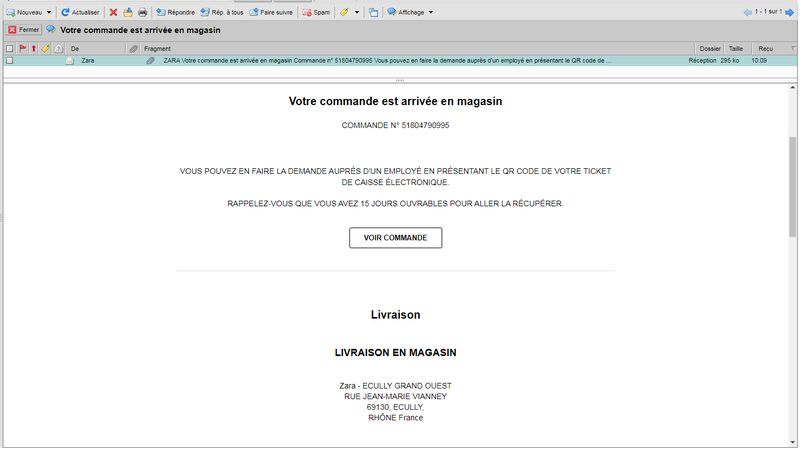Sort by attachment paperclip column
Image resolution: width=800 pixels, height=450 pixels.
pos(134,48)
